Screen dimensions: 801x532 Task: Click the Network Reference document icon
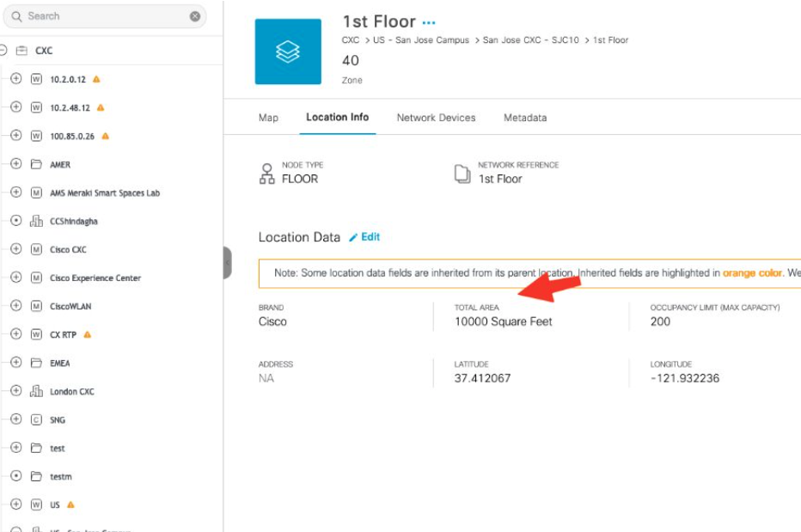pyautogui.click(x=462, y=173)
